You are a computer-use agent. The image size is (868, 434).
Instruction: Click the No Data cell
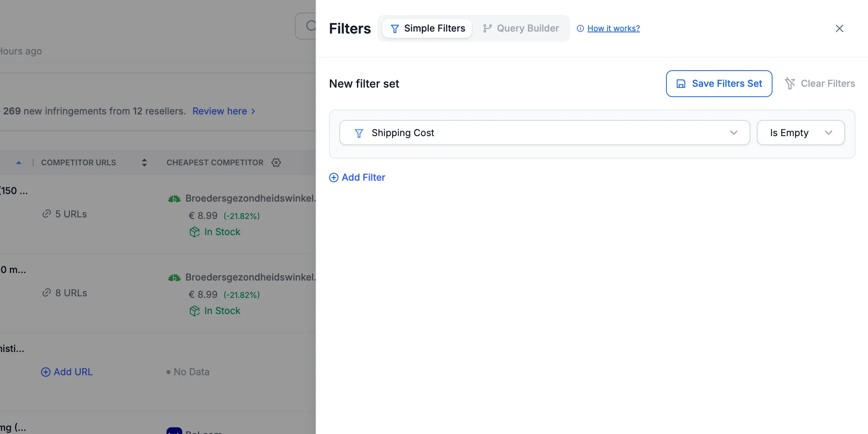[x=188, y=372]
